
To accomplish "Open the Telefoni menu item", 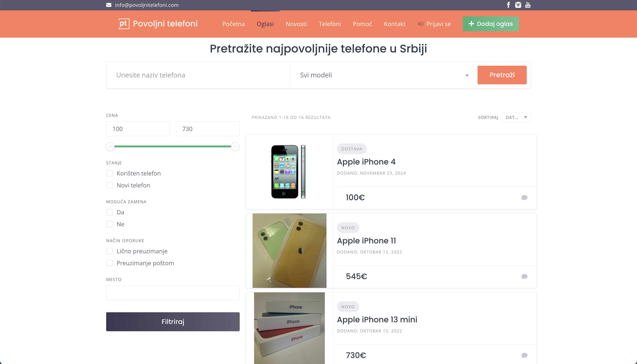I will (329, 24).
